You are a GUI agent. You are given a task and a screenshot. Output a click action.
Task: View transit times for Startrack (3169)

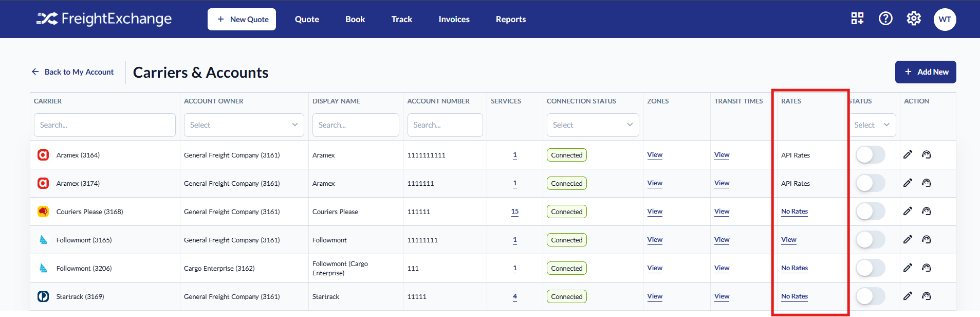[x=722, y=296]
